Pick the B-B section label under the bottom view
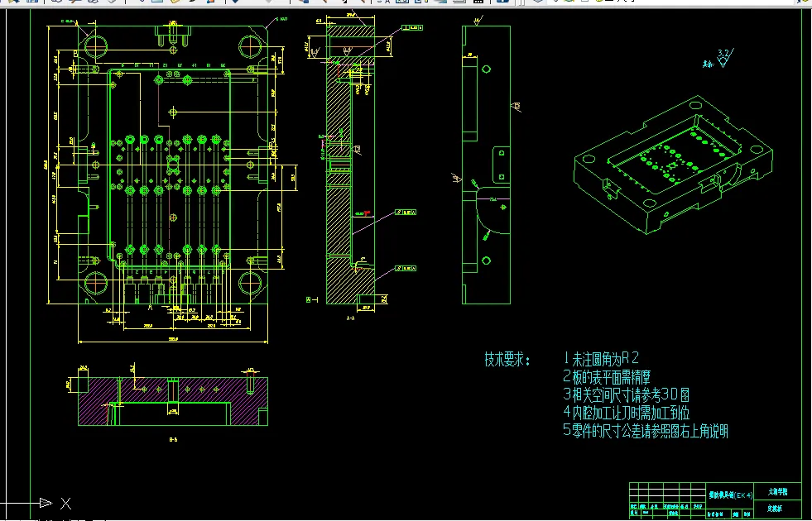Screen dimensions: 812x521 [174, 440]
